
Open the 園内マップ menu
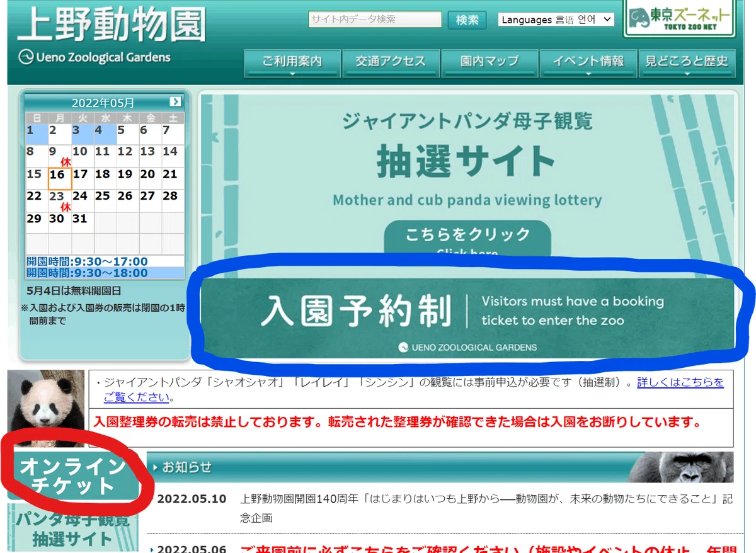point(490,62)
